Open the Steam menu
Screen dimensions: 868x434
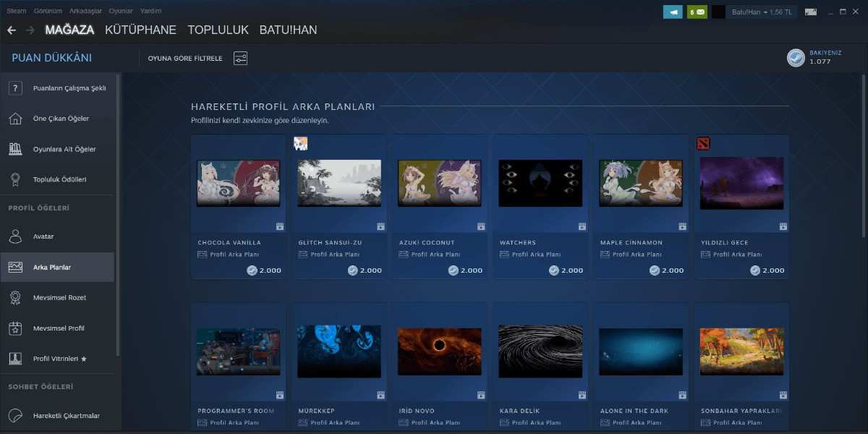point(16,11)
